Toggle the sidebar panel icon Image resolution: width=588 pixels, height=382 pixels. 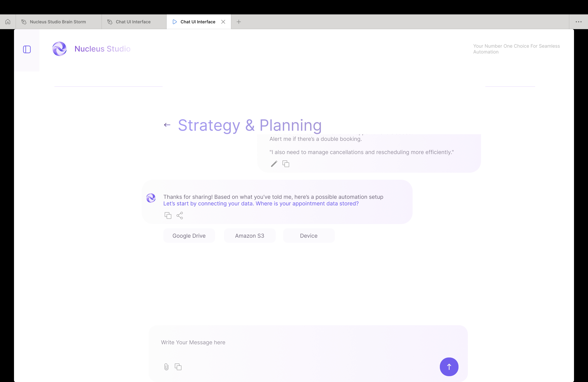(27, 49)
